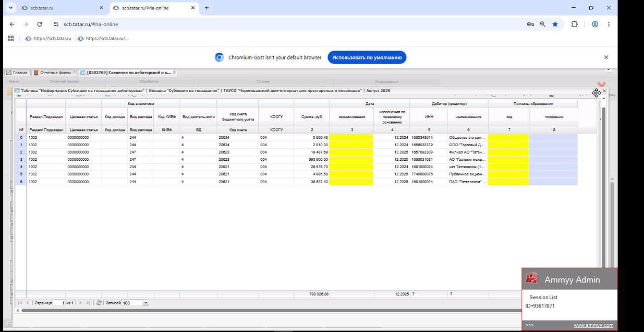Select account code '20623' in row 2
644x332 pixels.
[238, 152]
